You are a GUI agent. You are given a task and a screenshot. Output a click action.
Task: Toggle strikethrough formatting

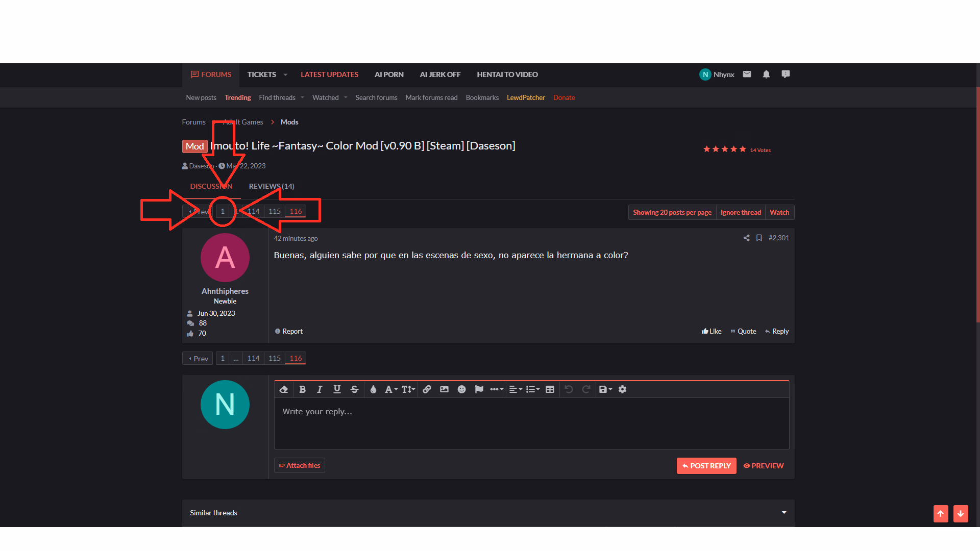[354, 389]
